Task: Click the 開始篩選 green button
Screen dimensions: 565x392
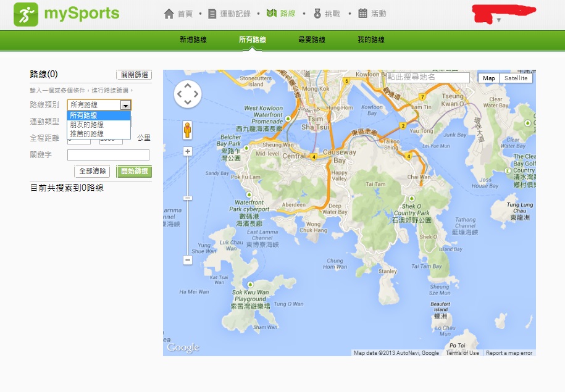Action: [134, 172]
